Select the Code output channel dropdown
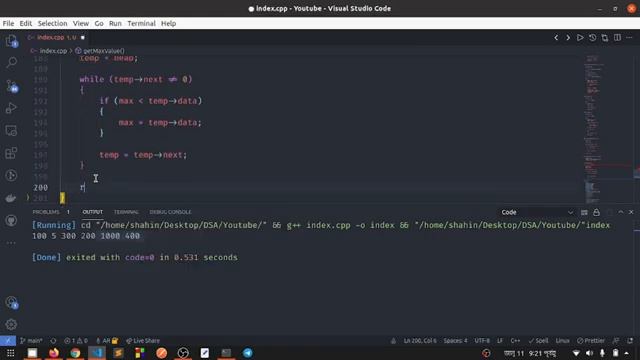Image resolution: width=640 pixels, height=360 pixels. [537, 212]
